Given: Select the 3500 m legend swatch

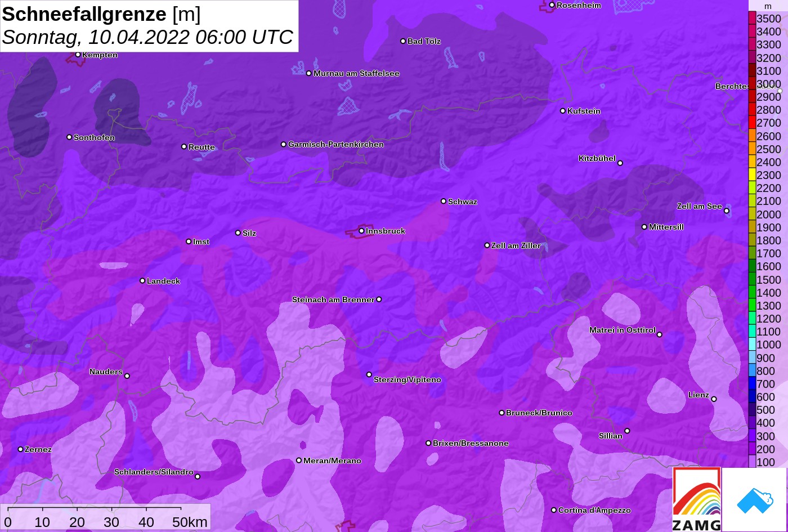Looking at the screenshot, I should pyautogui.click(x=752, y=19).
